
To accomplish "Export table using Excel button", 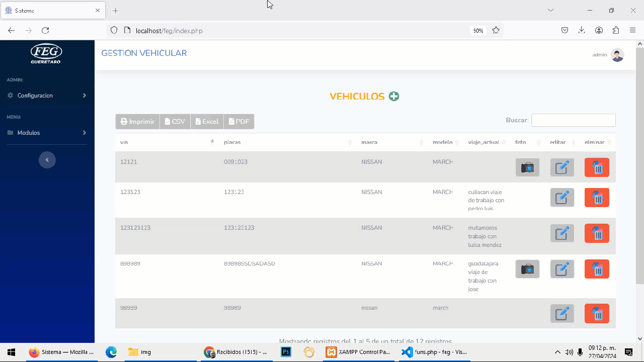I will (x=207, y=122).
